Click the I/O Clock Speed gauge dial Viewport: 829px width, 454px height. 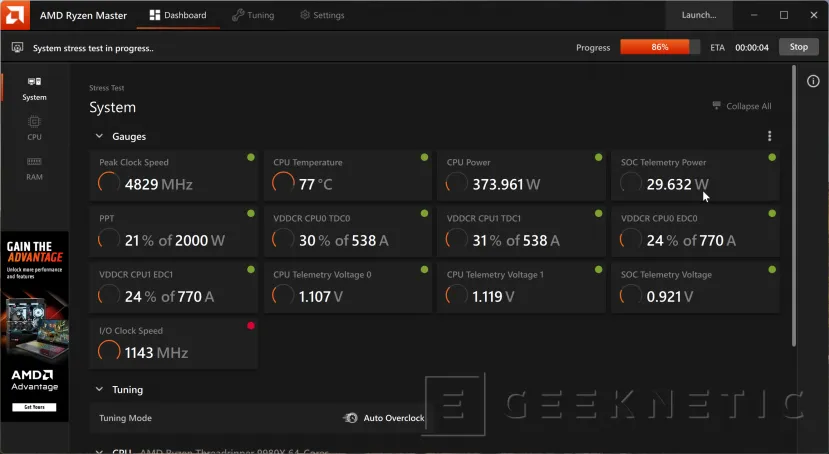point(108,351)
